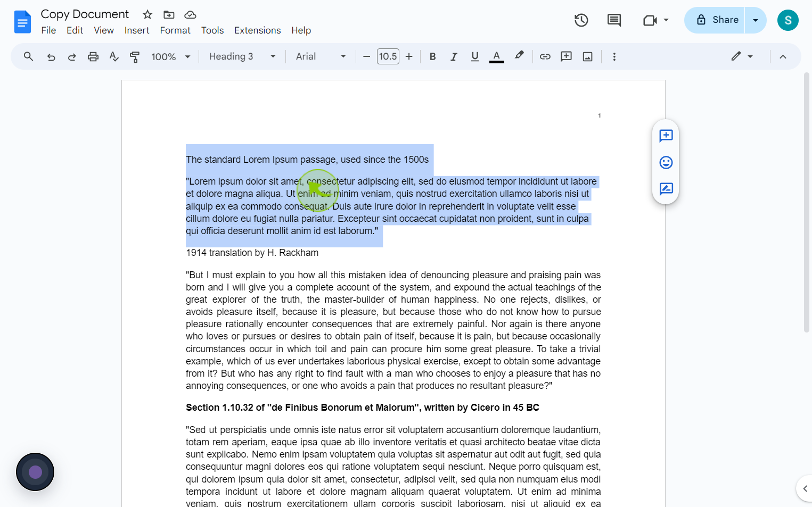Run spelling and grammar check
The width and height of the screenshot is (812, 507).
pos(114,56)
